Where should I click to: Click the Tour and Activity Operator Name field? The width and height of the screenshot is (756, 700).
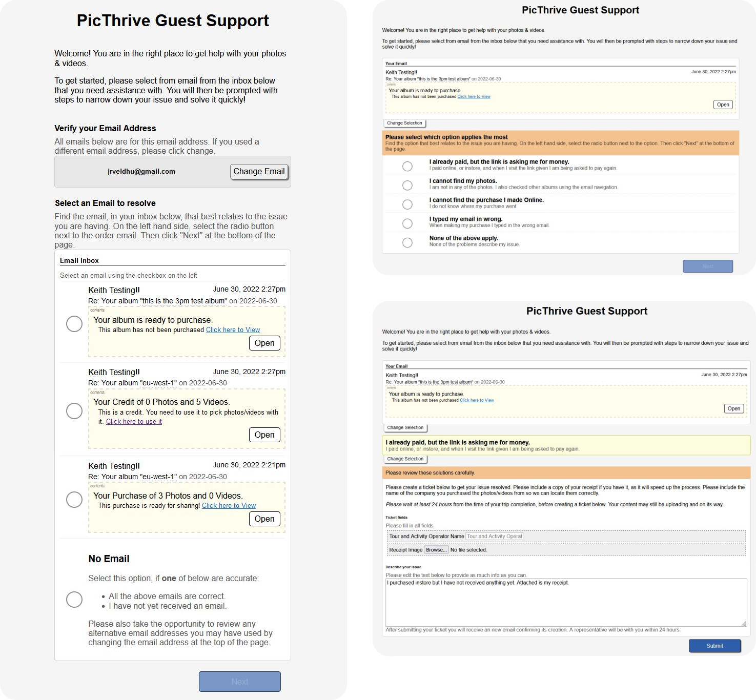494,537
